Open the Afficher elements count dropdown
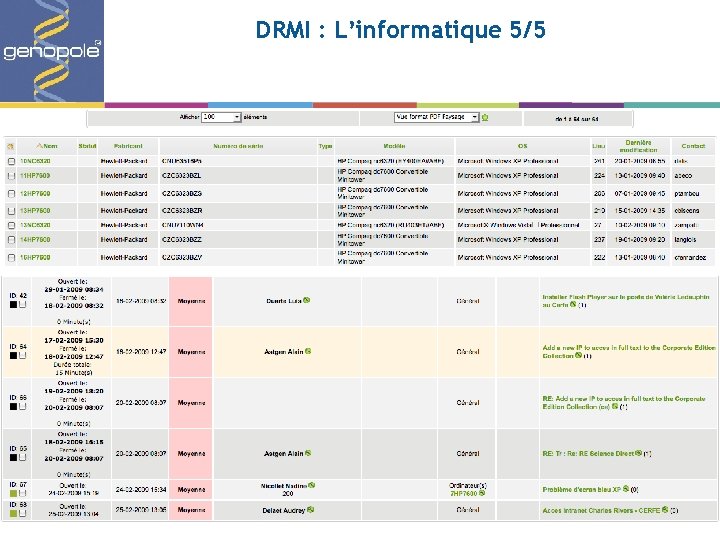This screenshot has width=720, height=540. click(x=221, y=117)
